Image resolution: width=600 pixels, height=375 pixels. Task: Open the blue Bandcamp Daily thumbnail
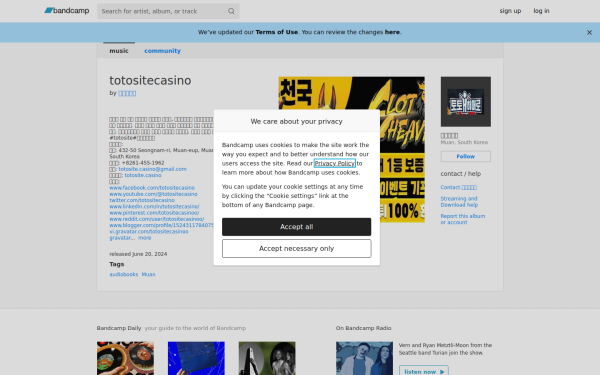pyautogui.click(x=196, y=358)
